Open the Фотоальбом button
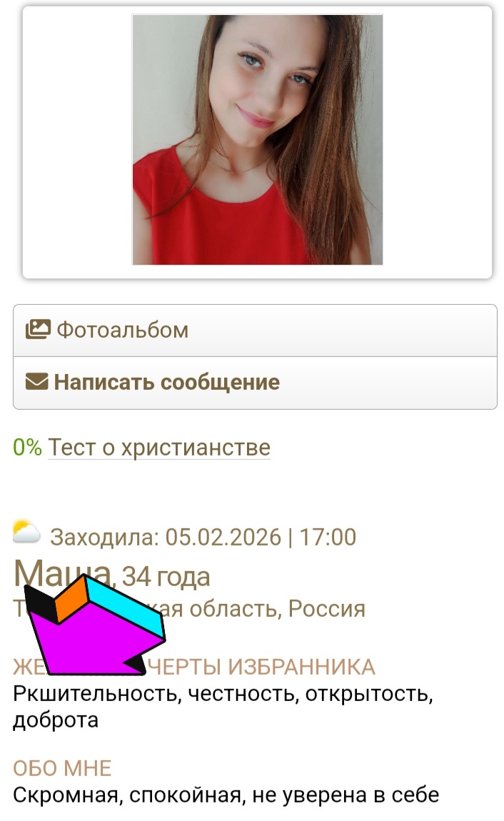Image resolution: width=504 pixels, height=821 pixels. [255, 331]
